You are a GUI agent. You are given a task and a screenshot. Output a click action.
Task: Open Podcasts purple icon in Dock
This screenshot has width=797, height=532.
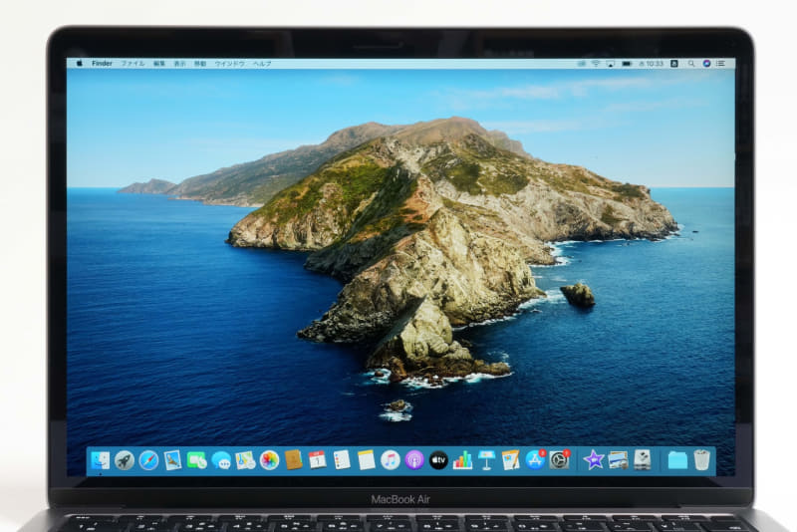coord(414,460)
